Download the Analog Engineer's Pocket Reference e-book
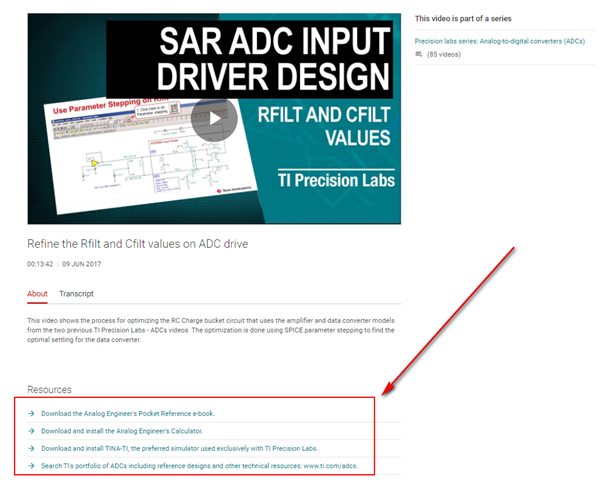The height and width of the screenshot is (480, 610). coord(128,413)
